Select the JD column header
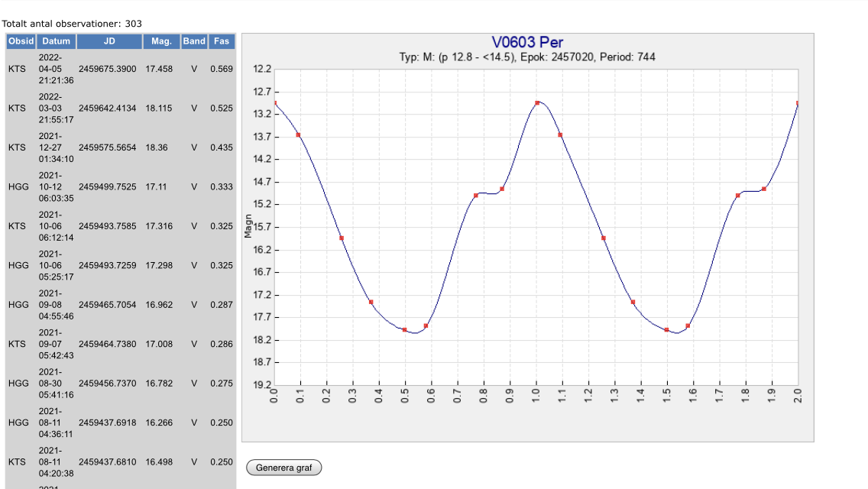This screenshot has height=489, width=868. [108, 41]
